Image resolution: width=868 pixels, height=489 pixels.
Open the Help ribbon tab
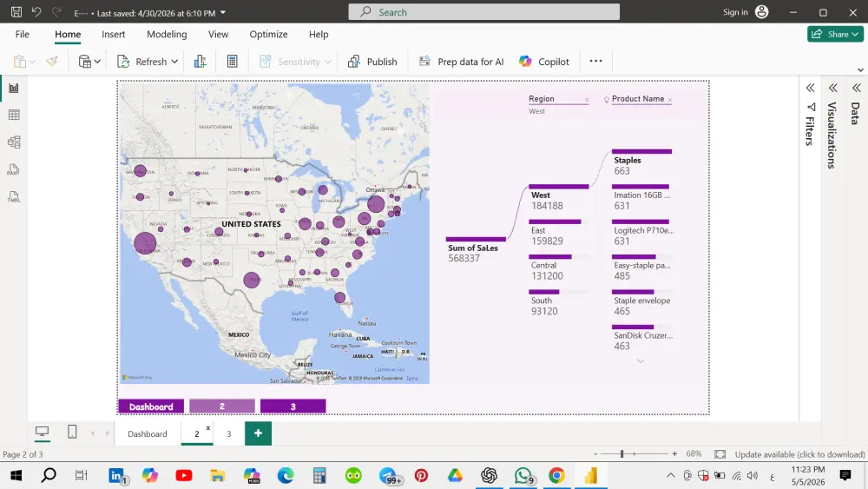click(319, 35)
